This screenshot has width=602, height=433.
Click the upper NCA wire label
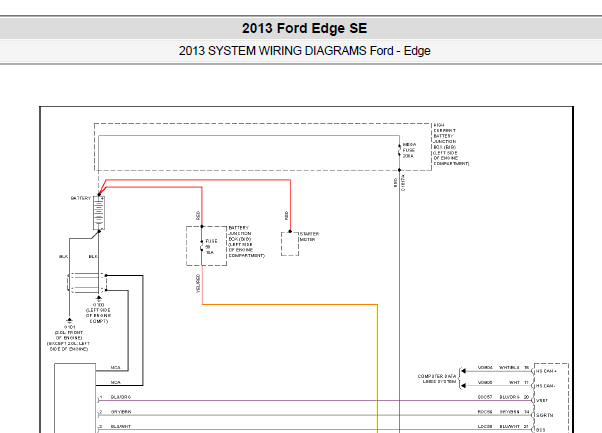point(116,367)
